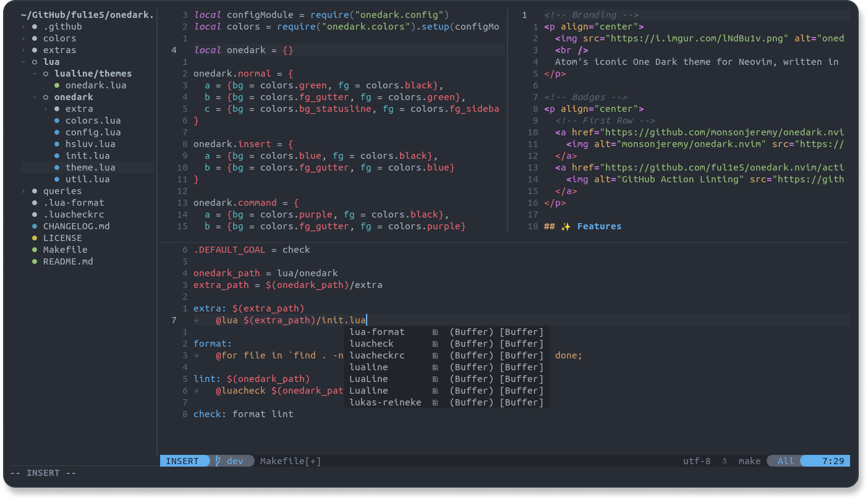Click the Linux file-format icon in statusline

[725, 461]
